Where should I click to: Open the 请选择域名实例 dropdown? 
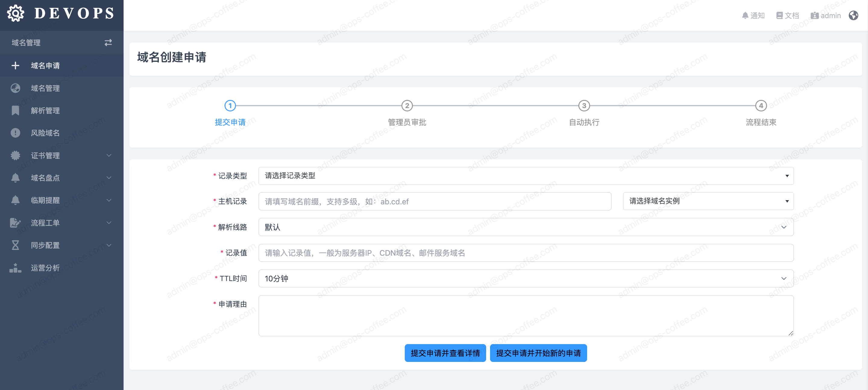pos(708,201)
